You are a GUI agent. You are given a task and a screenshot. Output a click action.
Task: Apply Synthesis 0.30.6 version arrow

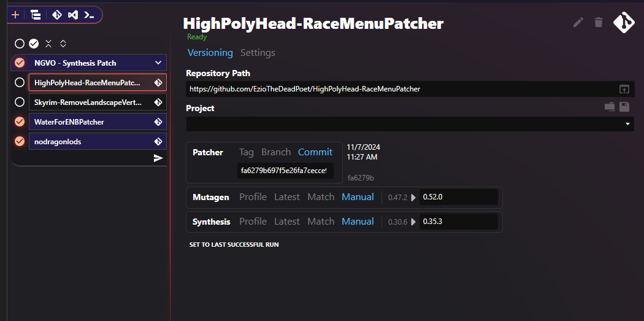413,222
